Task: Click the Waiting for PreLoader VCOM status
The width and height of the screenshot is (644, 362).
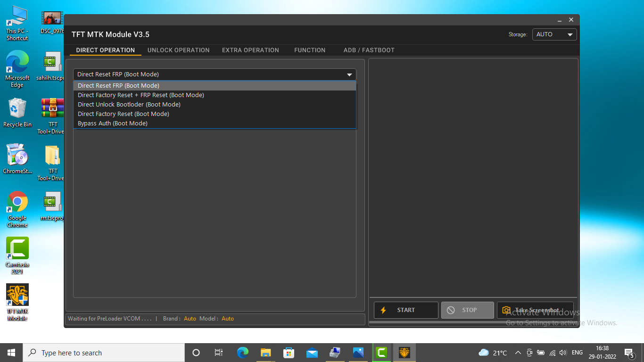Action: 110,319
